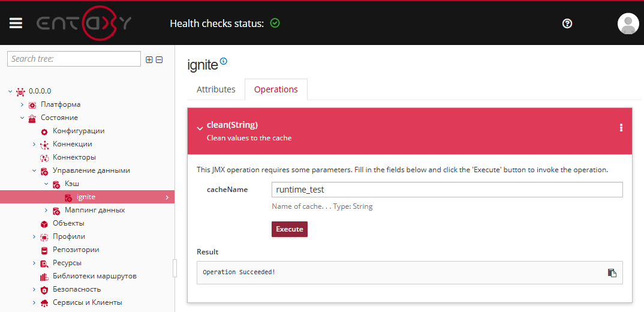
Task: Collapse all tree nodes icon
Action: pos(160,59)
